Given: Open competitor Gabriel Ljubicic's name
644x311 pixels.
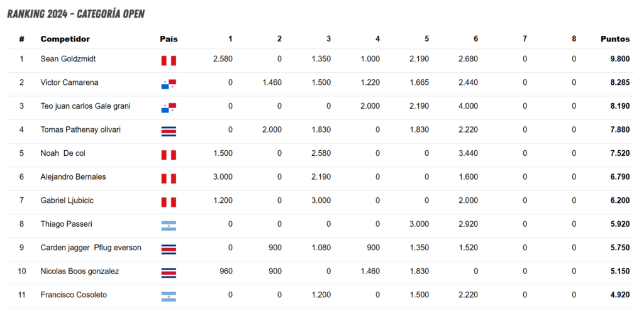Looking at the screenshot, I should [67, 200].
